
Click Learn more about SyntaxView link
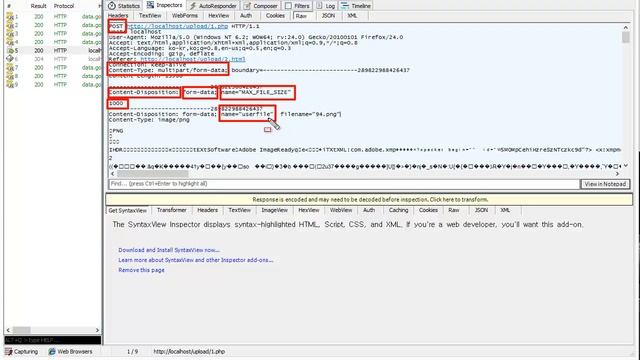[x=196, y=260]
